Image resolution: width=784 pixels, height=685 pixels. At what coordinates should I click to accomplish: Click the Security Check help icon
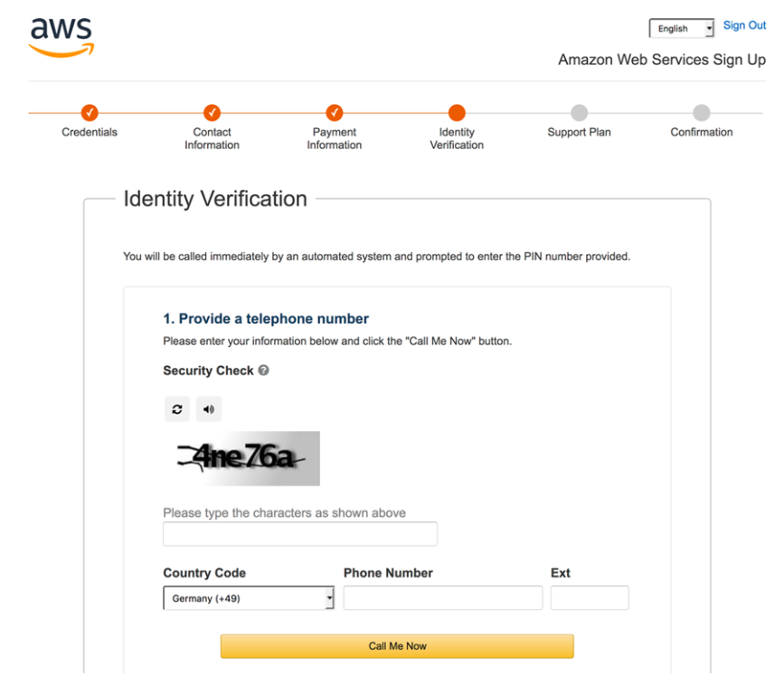[264, 371]
